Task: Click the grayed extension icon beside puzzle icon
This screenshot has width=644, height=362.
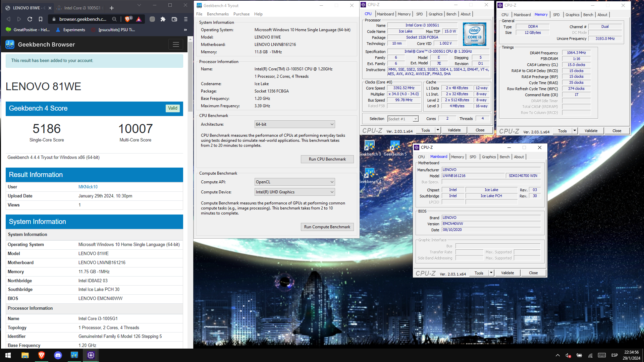Action: [x=152, y=19]
